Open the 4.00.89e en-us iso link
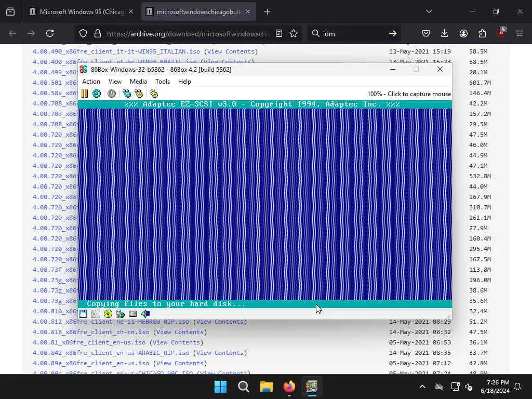 (x=91, y=363)
